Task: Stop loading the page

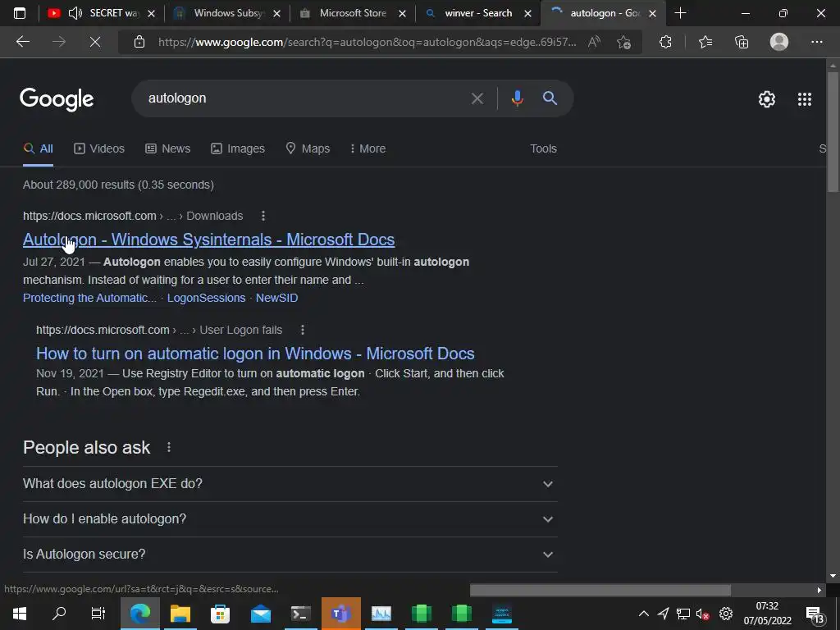Action: click(x=95, y=42)
